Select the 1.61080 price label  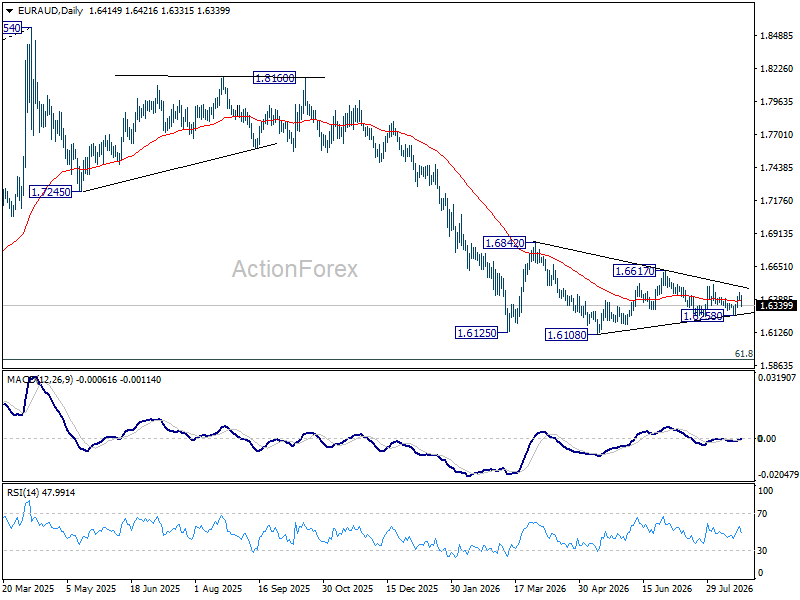[566, 335]
